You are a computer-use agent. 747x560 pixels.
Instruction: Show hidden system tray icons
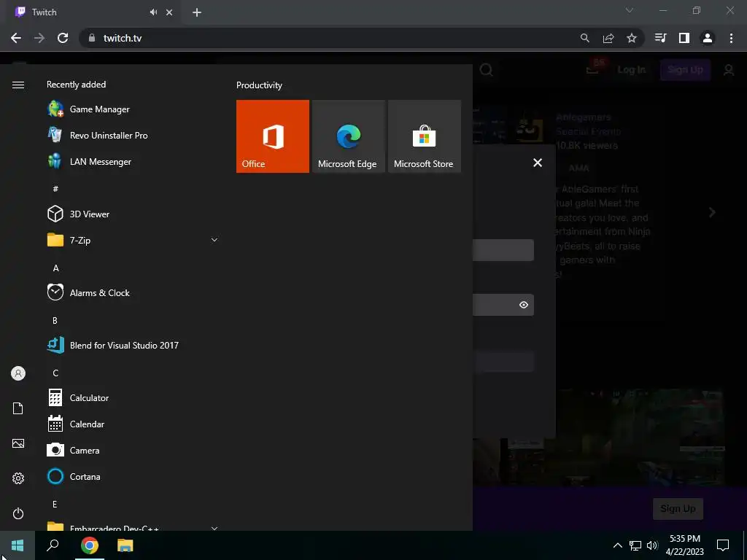[617, 545]
